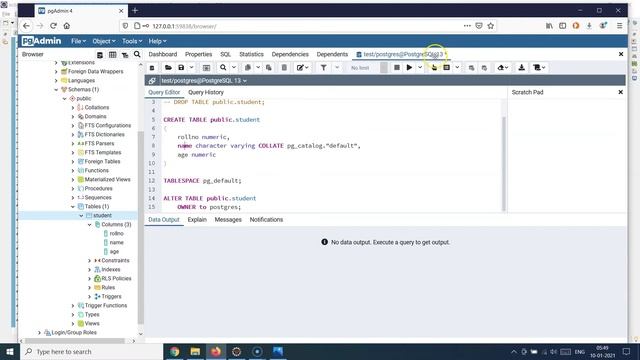Viewport: 640px width, 360px height.
Task: Click the Commit icon in toolbar
Action: [x=471, y=68]
